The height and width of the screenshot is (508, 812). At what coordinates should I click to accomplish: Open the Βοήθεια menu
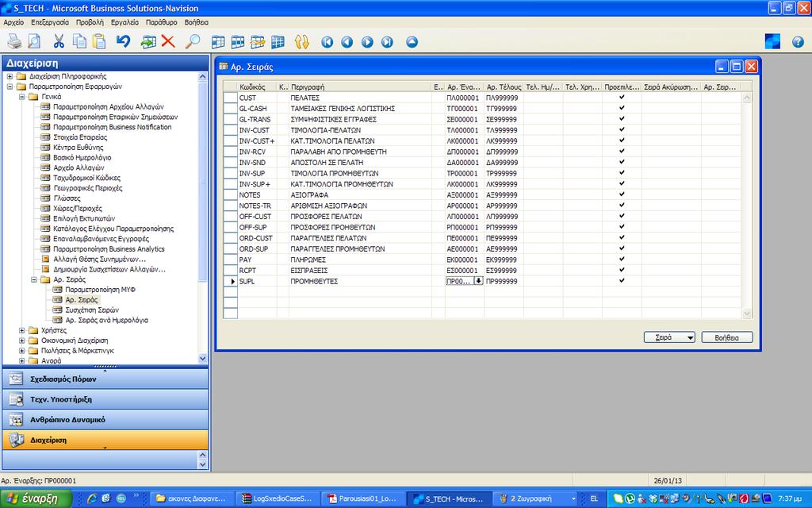(x=197, y=22)
